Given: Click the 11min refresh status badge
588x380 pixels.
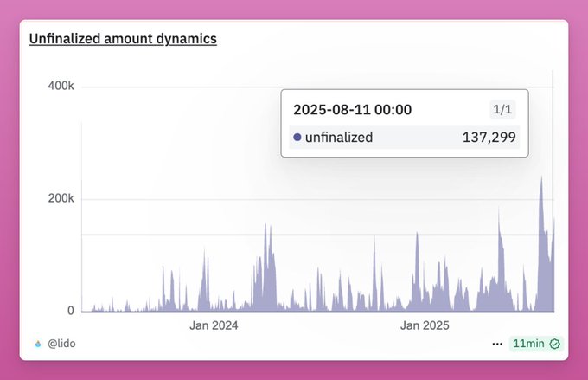Looking at the screenshot, I should 536,344.
